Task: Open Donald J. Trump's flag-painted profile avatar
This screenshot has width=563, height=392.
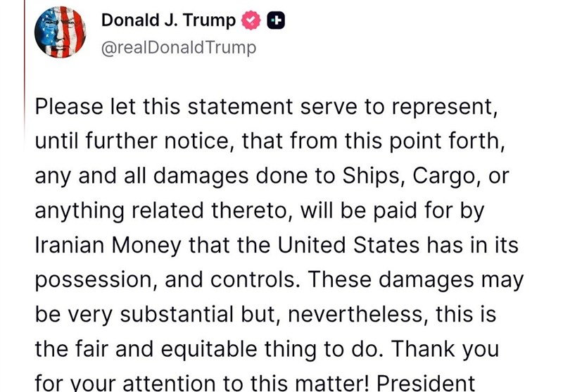Action: click(60, 32)
